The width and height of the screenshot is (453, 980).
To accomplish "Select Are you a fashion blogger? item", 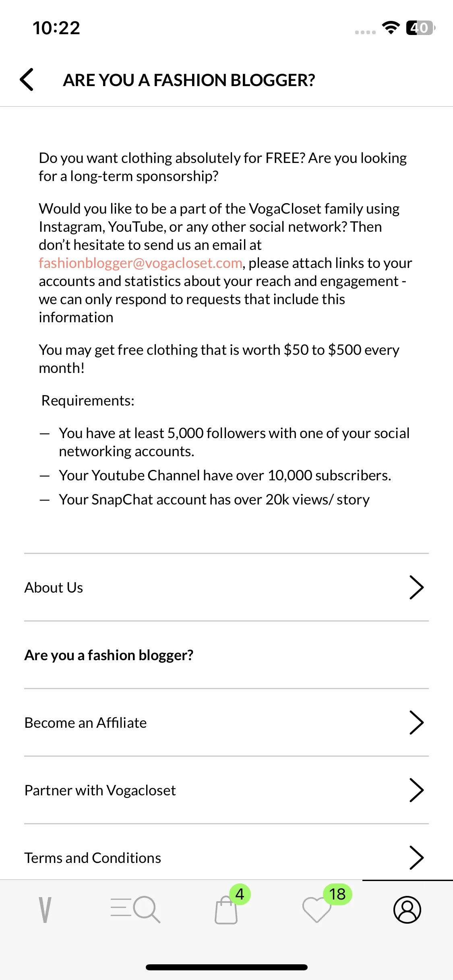I will (x=226, y=655).
